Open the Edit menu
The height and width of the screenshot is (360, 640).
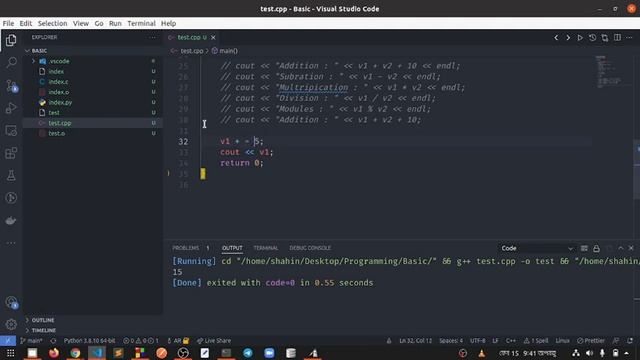25,23
